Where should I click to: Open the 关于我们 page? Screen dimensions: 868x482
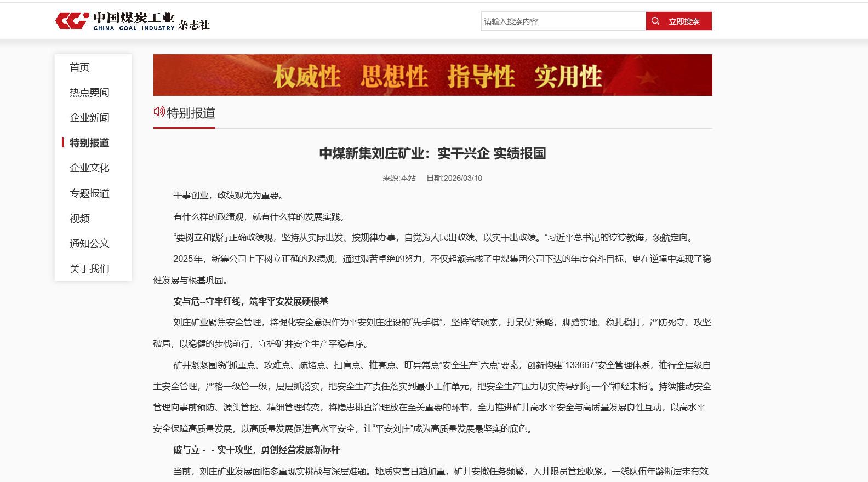[x=89, y=269]
